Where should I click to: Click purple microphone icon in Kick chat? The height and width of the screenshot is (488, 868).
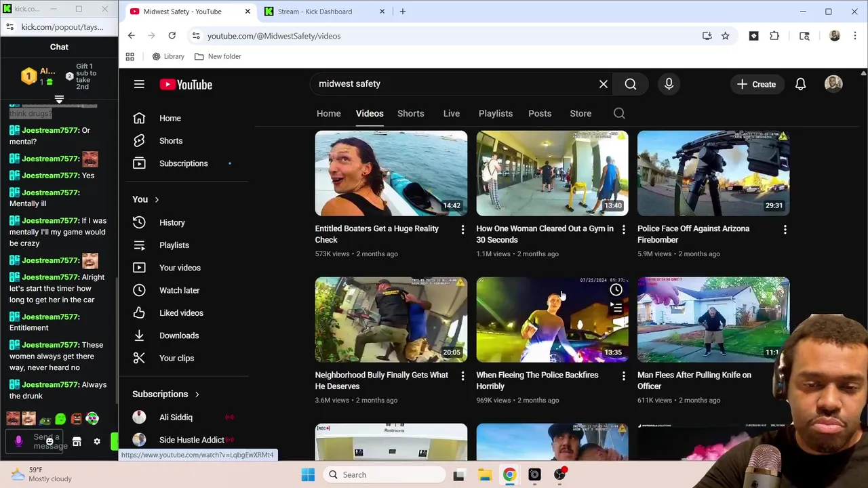click(x=18, y=441)
